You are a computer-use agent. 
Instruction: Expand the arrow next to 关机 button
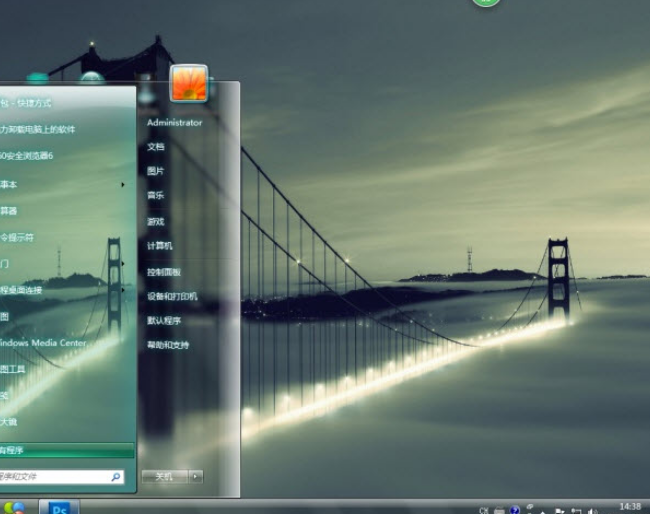(x=196, y=477)
